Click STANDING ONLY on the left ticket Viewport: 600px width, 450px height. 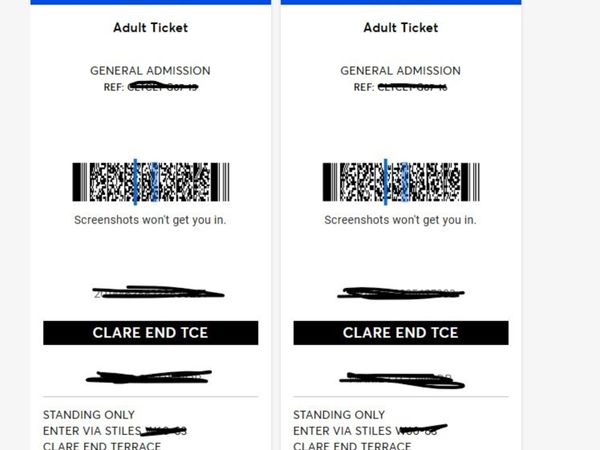(89, 415)
